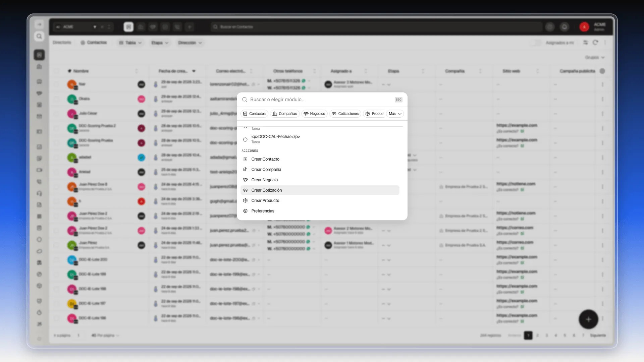Open the <p>DOC-CAL-Fechas</p> task result
Image resolution: width=644 pixels, height=362 pixels.
coord(320,139)
